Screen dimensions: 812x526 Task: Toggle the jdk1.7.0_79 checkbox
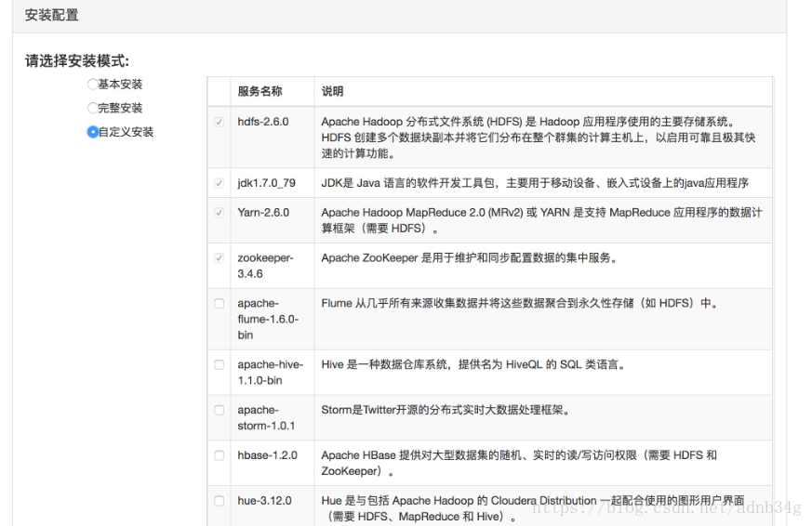point(219,183)
